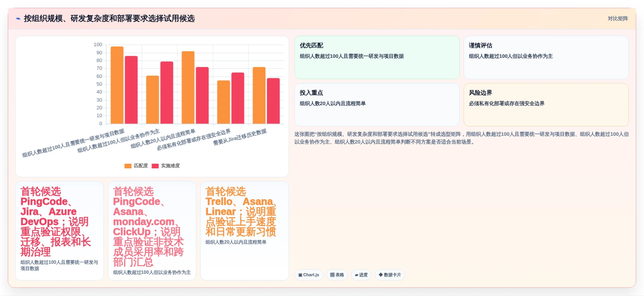
Task: Click the 数据卡片 tag chip
Action: point(390,275)
